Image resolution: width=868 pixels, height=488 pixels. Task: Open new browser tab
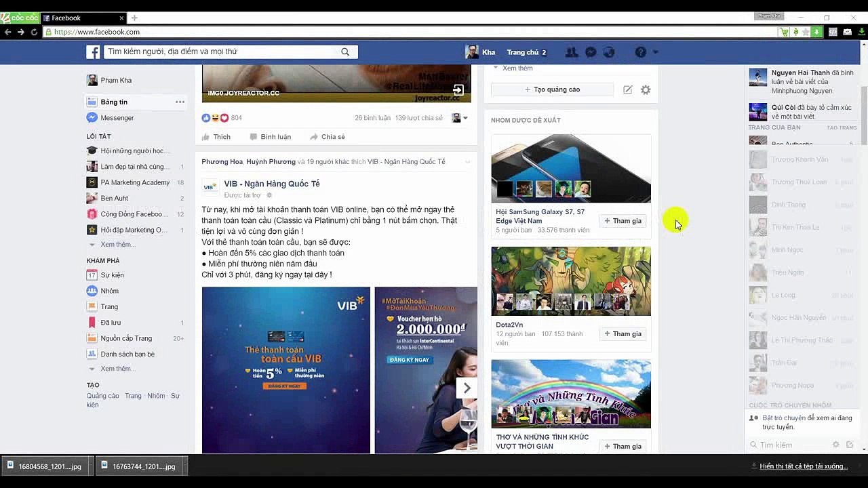134,18
